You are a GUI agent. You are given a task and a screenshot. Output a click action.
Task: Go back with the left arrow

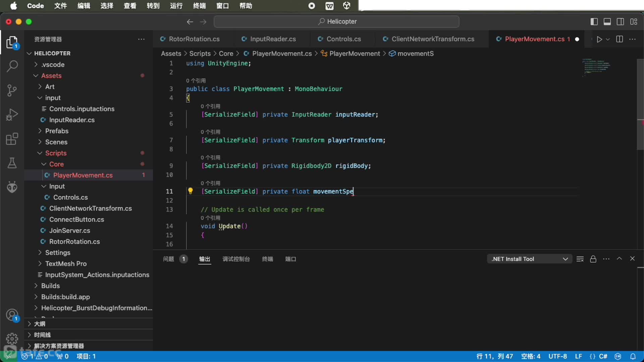click(190, 22)
